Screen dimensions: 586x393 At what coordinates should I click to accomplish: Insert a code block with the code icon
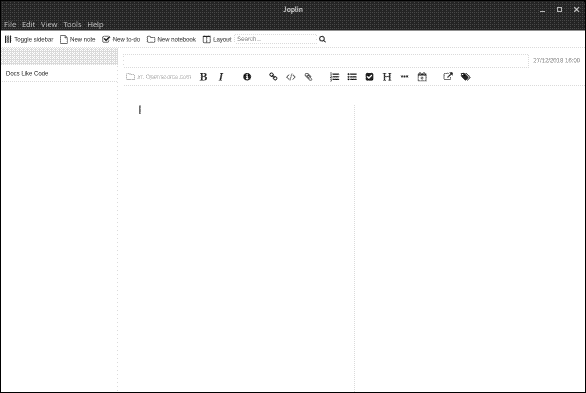[x=291, y=77]
